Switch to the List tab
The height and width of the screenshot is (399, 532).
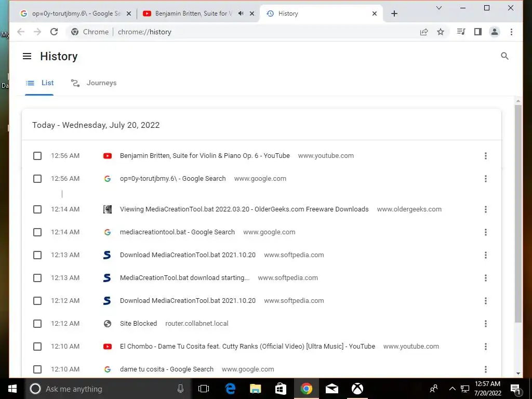tap(39, 83)
